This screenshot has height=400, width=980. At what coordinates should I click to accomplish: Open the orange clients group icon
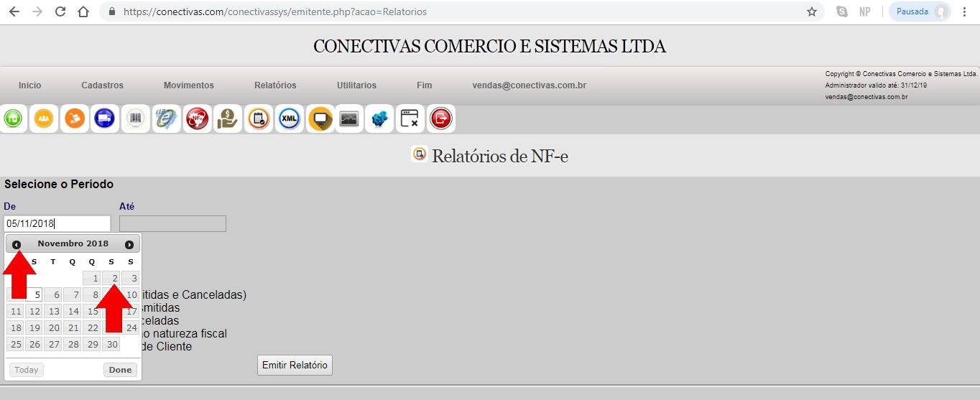click(x=44, y=118)
